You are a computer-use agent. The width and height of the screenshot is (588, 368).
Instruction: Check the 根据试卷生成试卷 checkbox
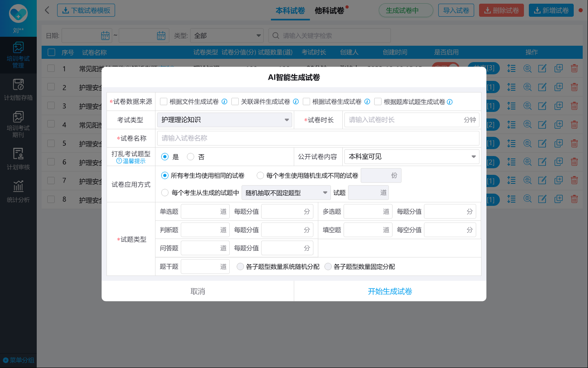(x=306, y=102)
